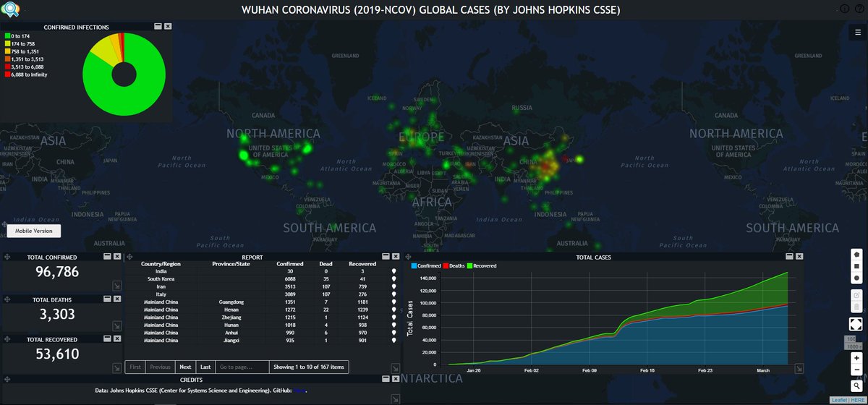Minimize the Total Deaths panel
868x405 pixels.
point(106,299)
